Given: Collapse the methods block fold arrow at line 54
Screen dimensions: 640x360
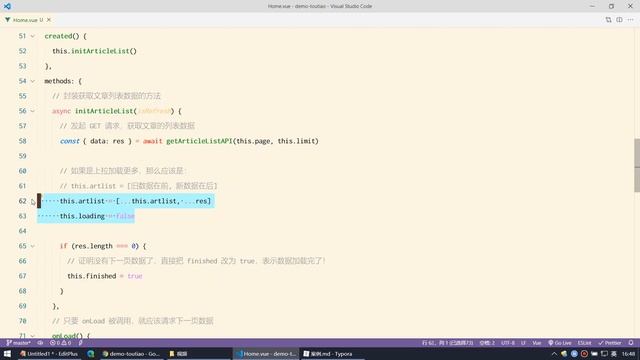Looking at the screenshot, I should click(33, 81).
